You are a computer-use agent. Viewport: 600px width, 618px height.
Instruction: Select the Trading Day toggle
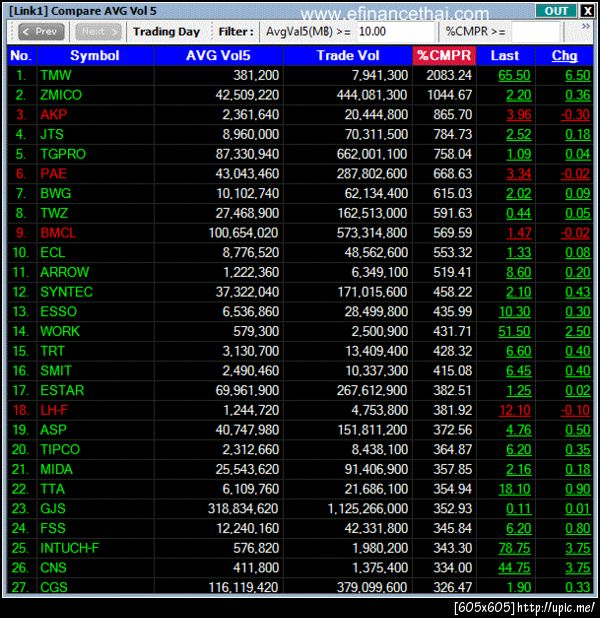click(x=166, y=32)
